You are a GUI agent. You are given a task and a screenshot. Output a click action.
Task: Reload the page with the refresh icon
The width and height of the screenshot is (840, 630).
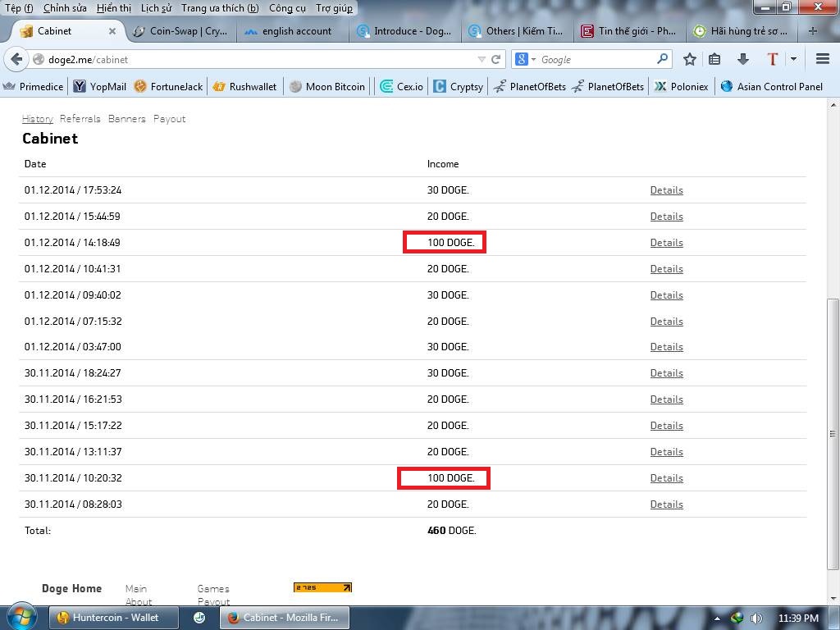click(x=496, y=59)
